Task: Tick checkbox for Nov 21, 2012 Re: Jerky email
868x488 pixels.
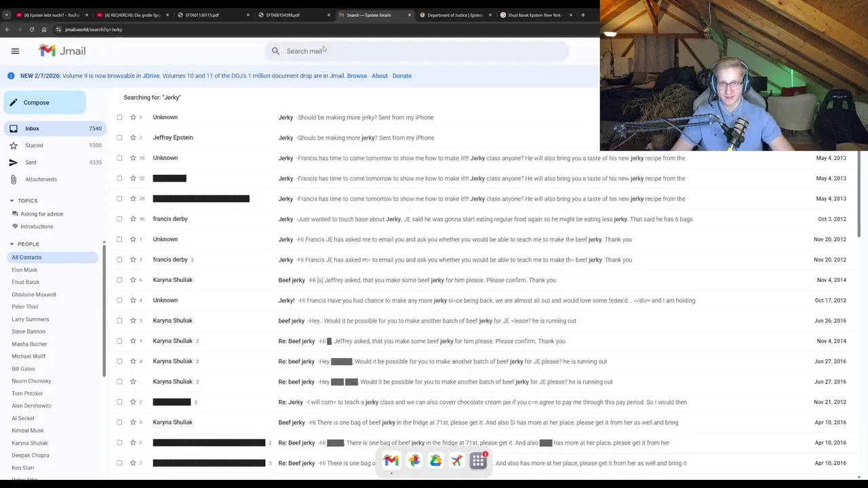Action: coord(119,402)
